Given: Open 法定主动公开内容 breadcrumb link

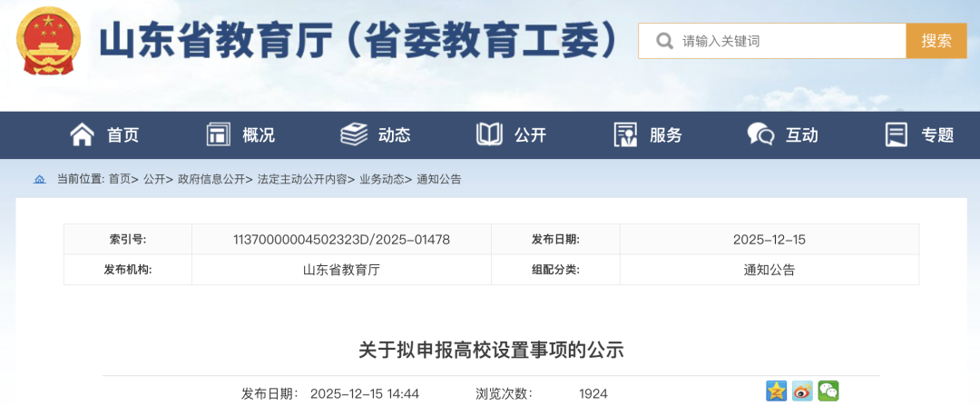Looking at the screenshot, I should [x=302, y=180].
